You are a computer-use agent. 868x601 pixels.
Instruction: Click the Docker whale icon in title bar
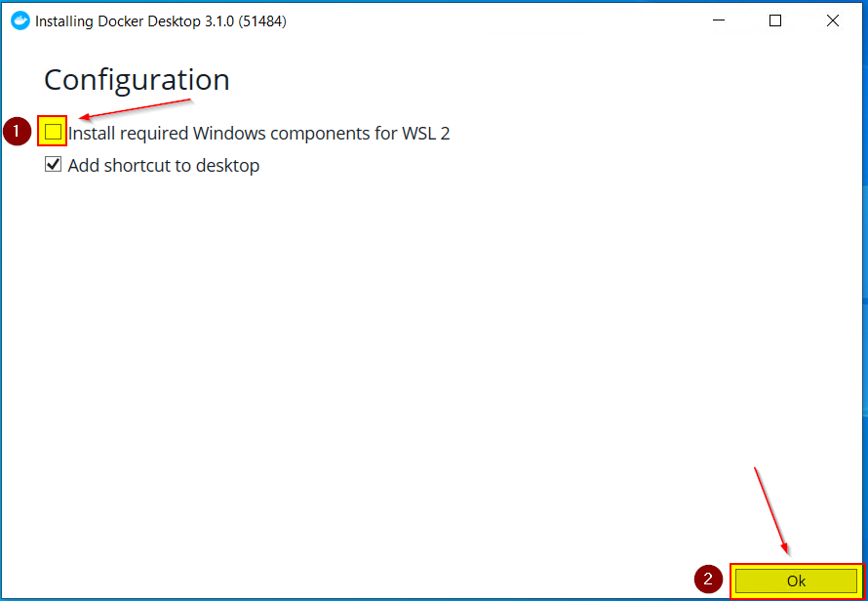[20, 21]
